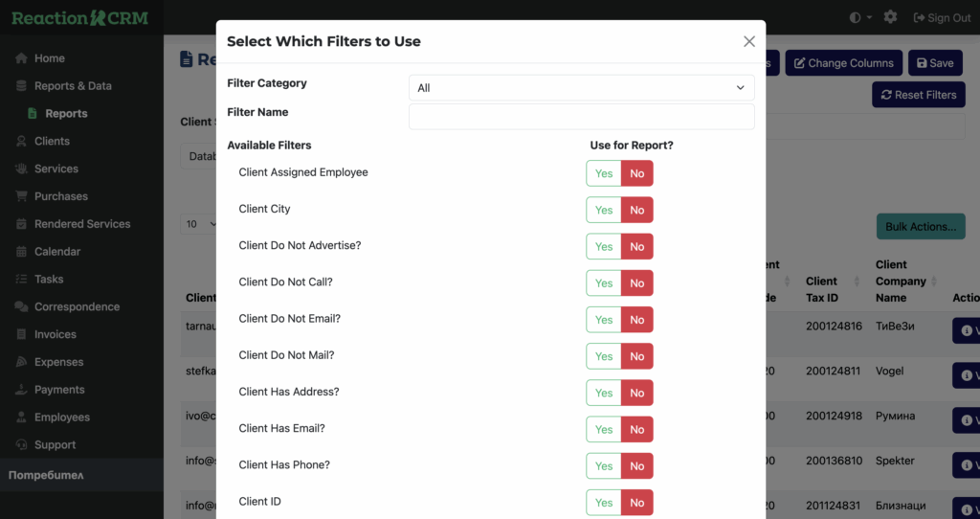Go to Employees in the sidebar

coord(61,417)
